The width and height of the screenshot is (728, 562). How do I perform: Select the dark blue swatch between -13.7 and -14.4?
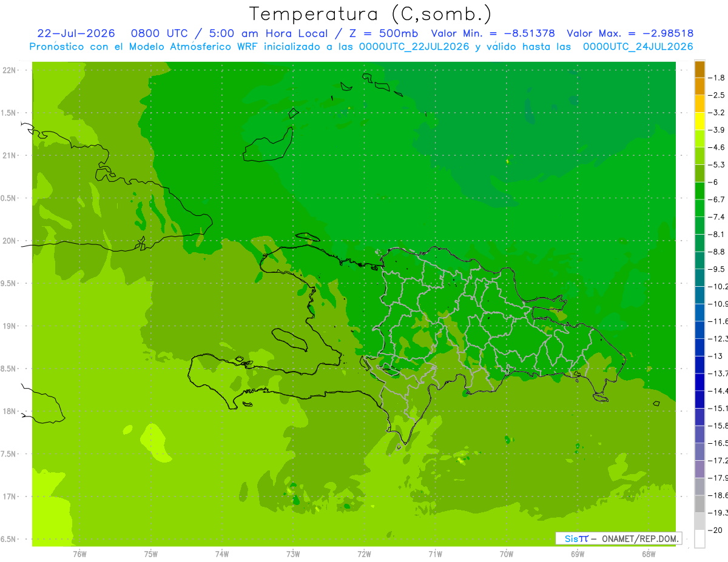(699, 381)
